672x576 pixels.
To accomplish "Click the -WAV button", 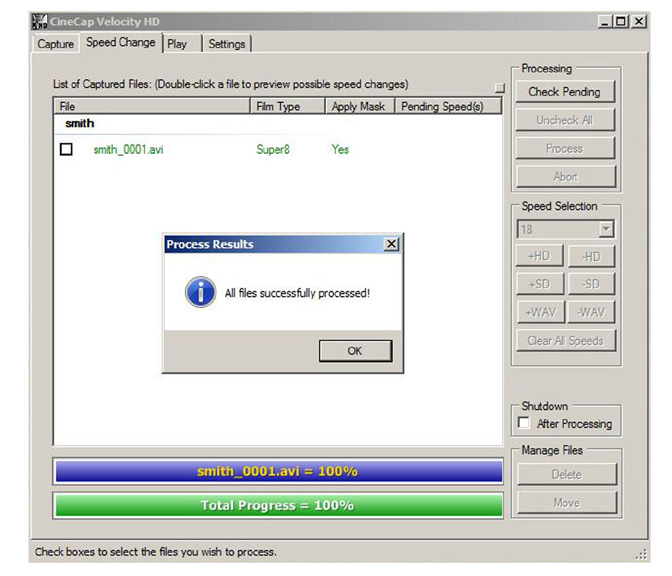I will tap(591, 312).
